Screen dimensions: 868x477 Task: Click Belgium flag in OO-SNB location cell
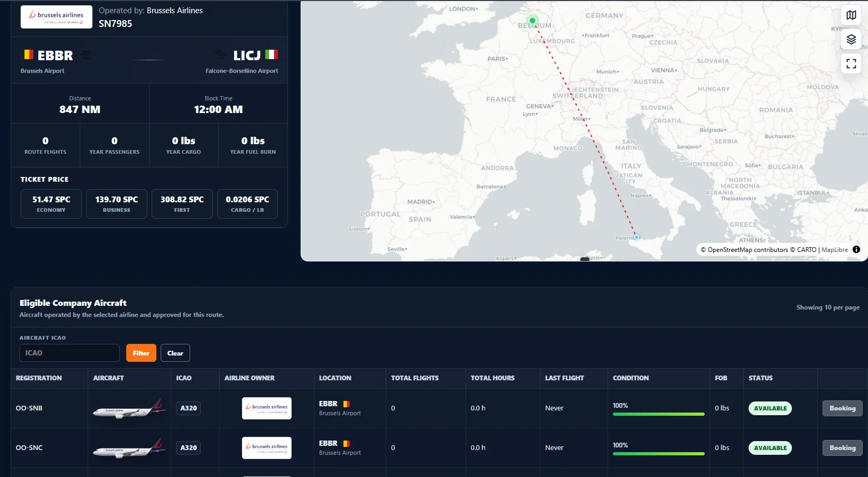tap(347, 404)
